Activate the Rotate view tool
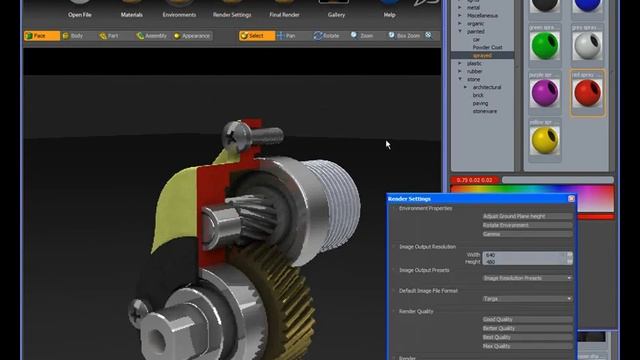Viewport: 640px width, 360px height. coord(327,36)
